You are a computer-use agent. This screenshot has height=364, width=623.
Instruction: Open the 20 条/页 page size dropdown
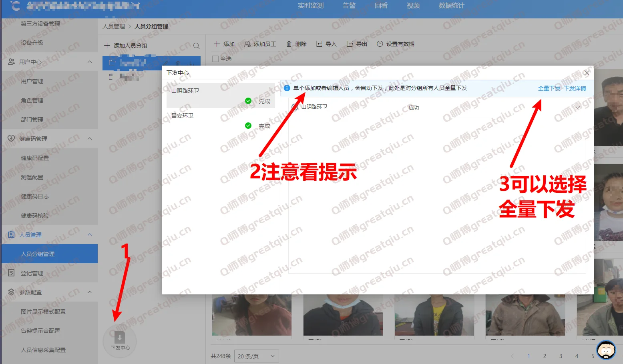256,356
